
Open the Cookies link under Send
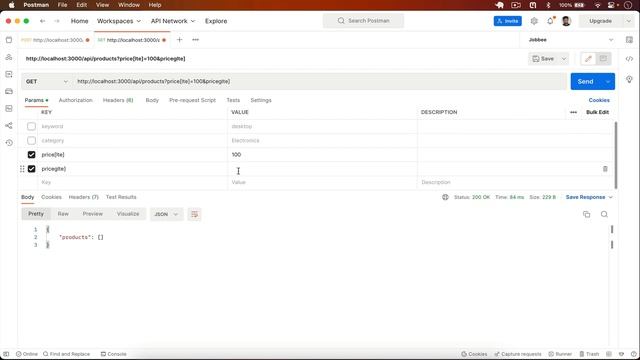point(599,100)
